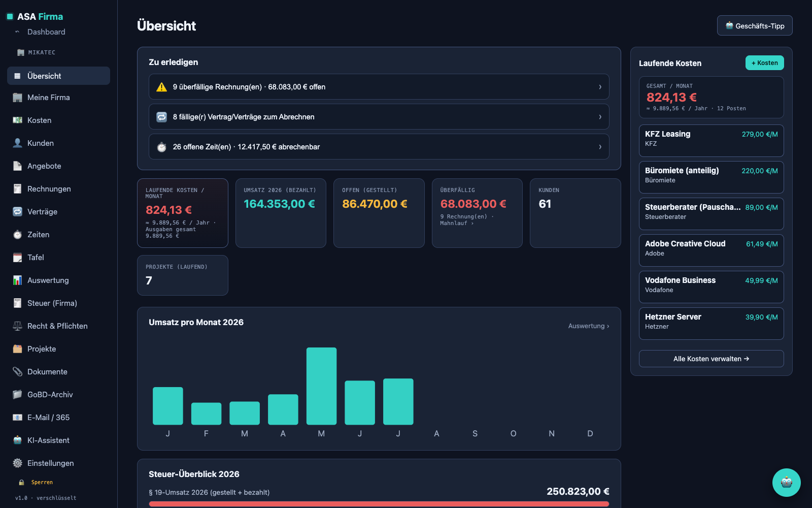Expand the fällige Verträge row chevron
This screenshot has width=812, height=508.
pyautogui.click(x=600, y=117)
